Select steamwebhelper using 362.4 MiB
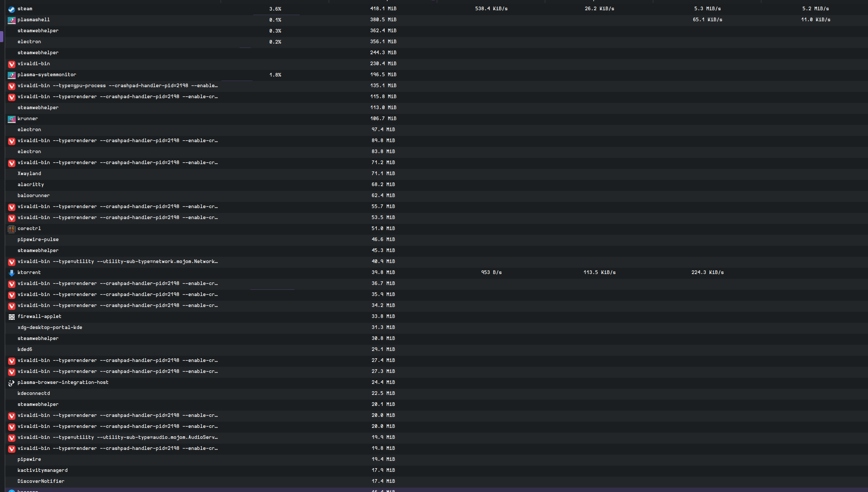 (38, 30)
